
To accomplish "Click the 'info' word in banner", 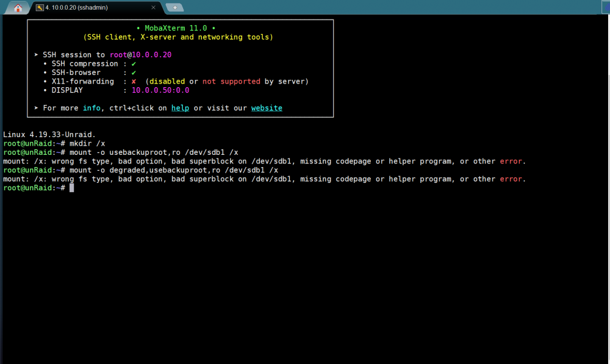I will pos(91,108).
